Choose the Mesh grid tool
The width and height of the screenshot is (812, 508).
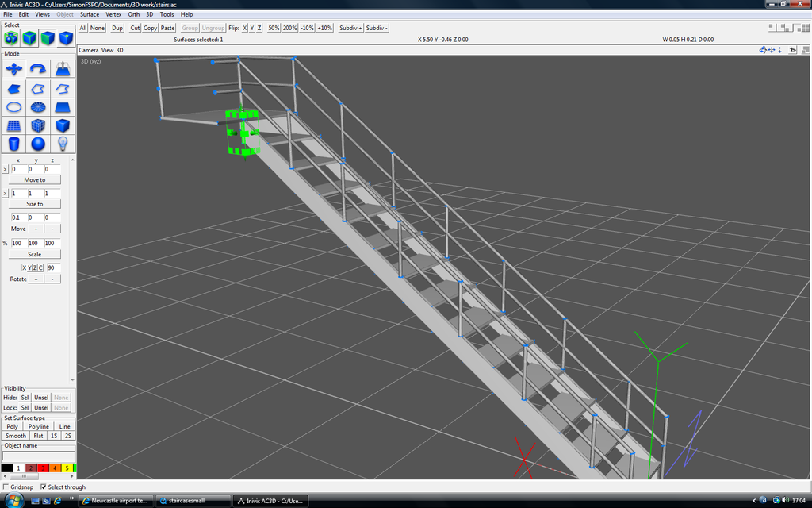pos(14,125)
